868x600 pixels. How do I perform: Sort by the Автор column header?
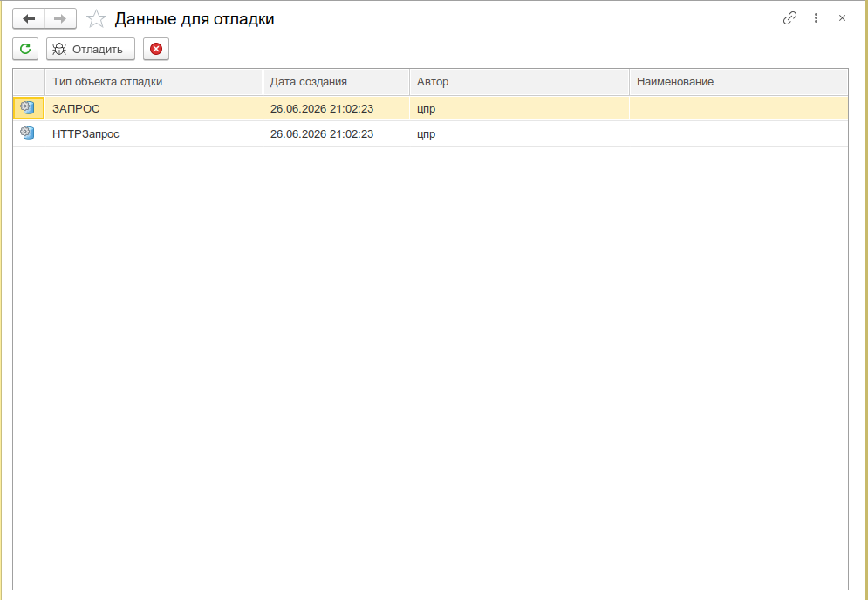coord(519,82)
